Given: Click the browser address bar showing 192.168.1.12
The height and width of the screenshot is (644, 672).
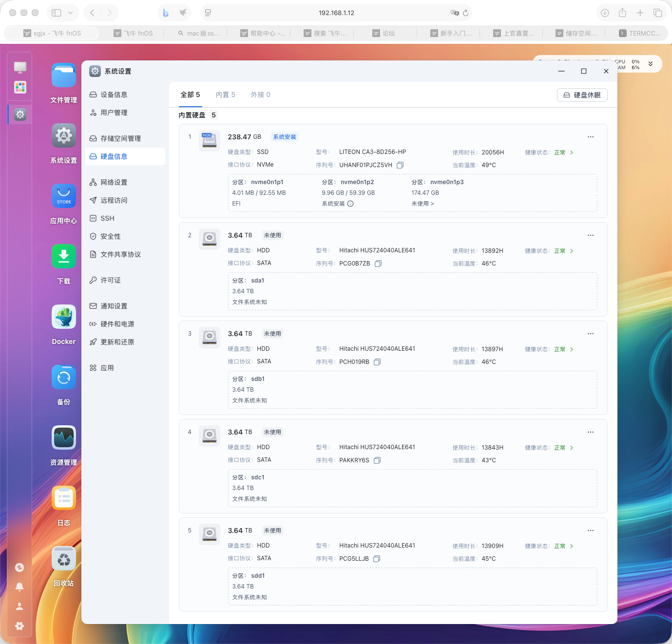Looking at the screenshot, I should (x=336, y=13).
